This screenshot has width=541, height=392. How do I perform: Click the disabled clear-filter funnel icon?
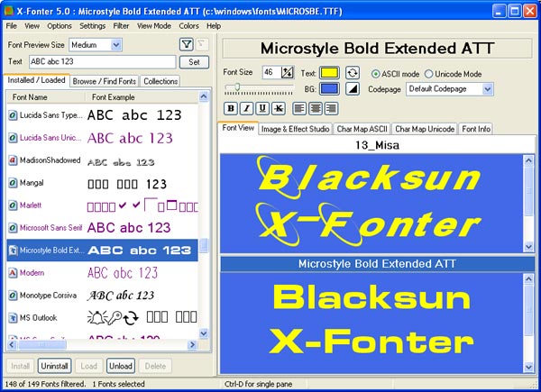[x=202, y=44]
